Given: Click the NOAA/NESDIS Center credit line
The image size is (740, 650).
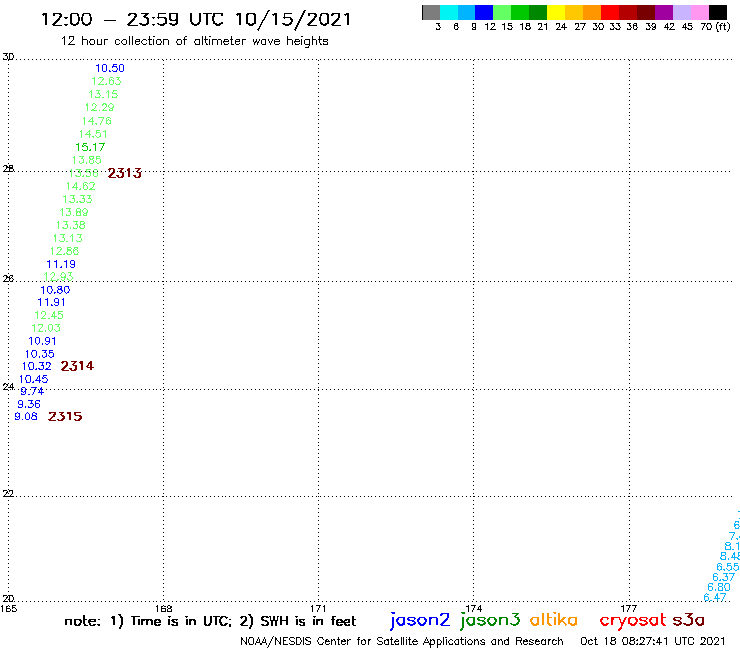Looking at the screenshot, I should [402, 641].
